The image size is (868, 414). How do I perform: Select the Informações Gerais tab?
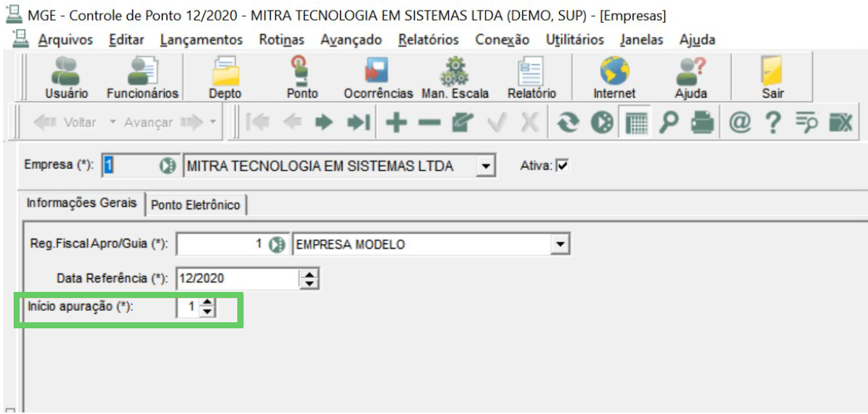(82, 203)
